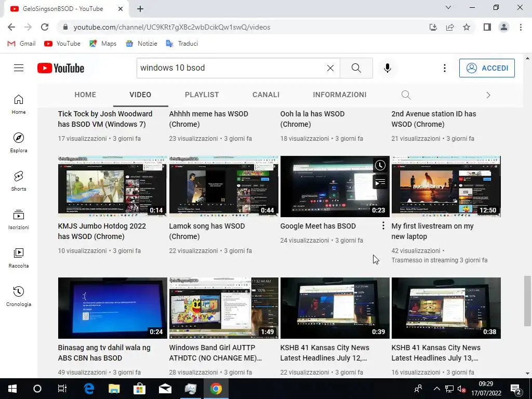Open Chrome profile avatar
This screenshot has width=532, height=399.
(x=504, y=27)
